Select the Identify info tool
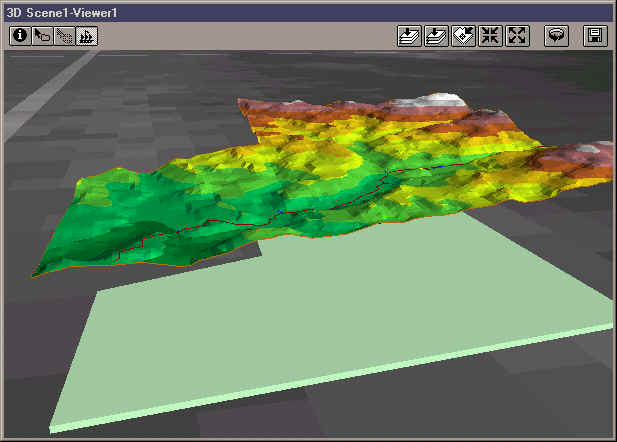 coord(20,36)
